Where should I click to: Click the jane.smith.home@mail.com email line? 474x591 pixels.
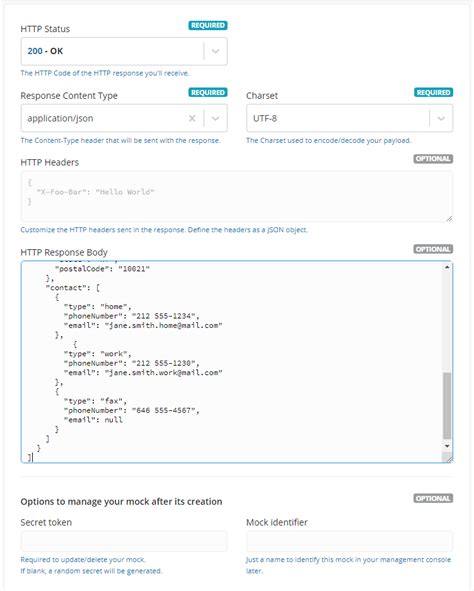pyautogui.click(x=143, y=325)
